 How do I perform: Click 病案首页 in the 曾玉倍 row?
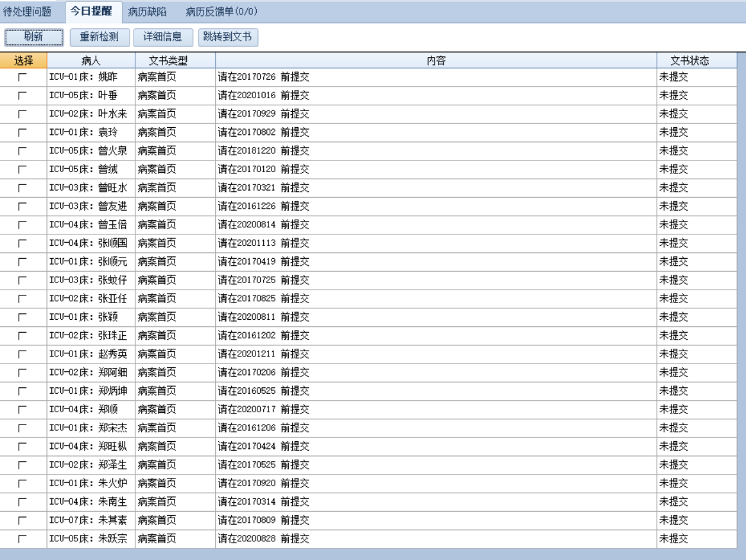tap(157, 225)
